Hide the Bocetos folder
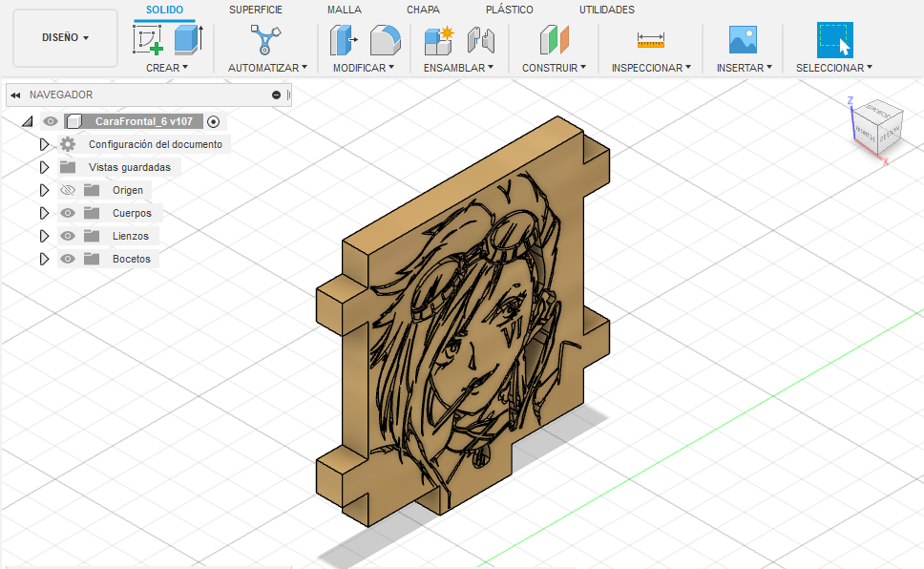The image size is (924, 569). coord(68,259)
